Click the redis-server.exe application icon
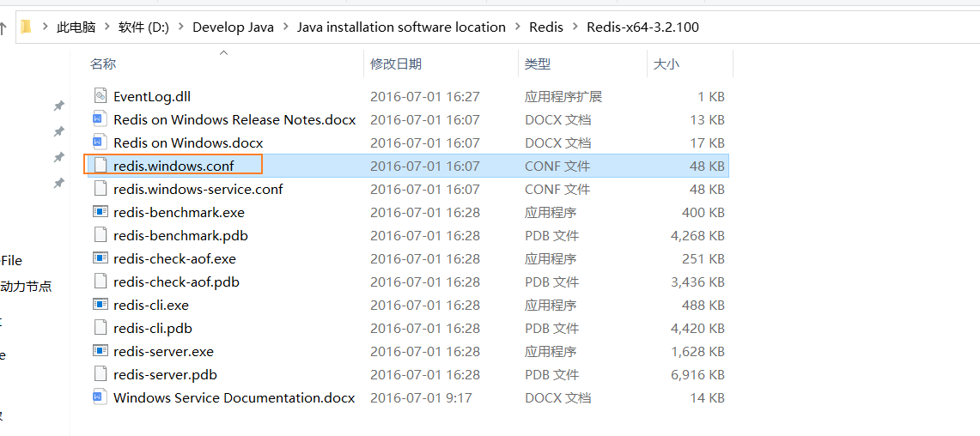The height and width of the screenshot is (436, 980). click(x=100, y=350)
